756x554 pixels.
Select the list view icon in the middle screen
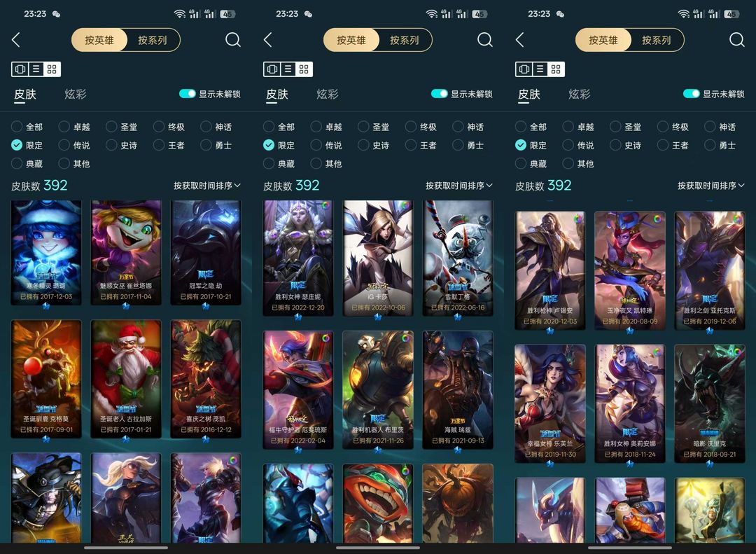[x=288, y=69]
